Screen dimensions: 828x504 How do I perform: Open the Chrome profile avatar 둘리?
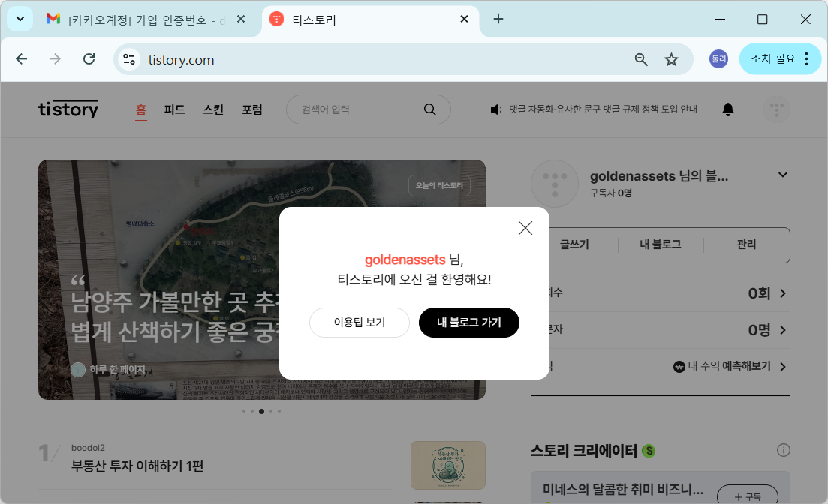click(x=718, y=59)
